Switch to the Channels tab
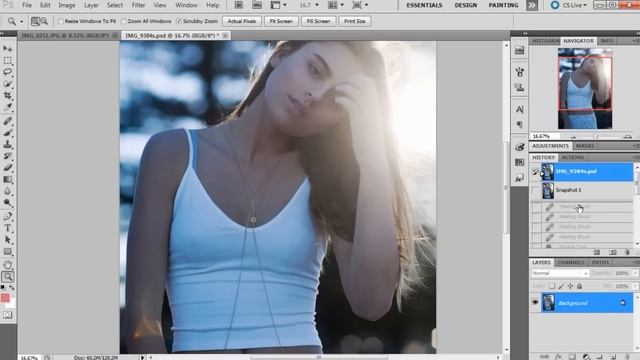 [571, 262]
